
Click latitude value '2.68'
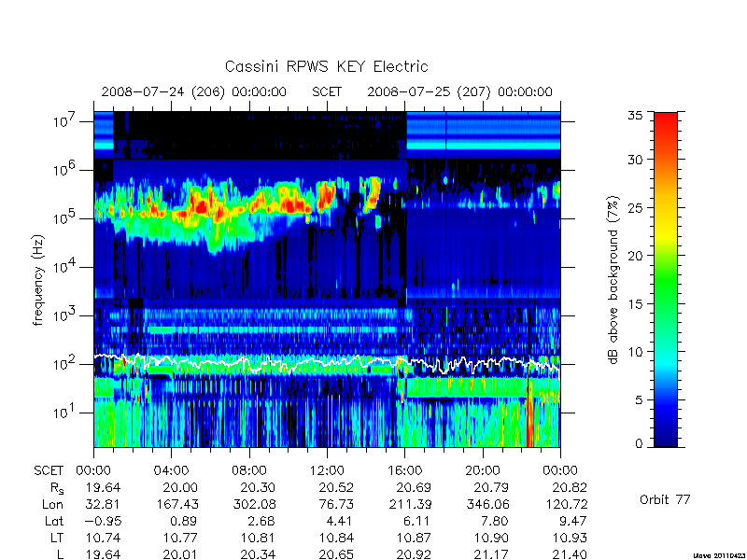pyautogui.click(x=262, y=521)
